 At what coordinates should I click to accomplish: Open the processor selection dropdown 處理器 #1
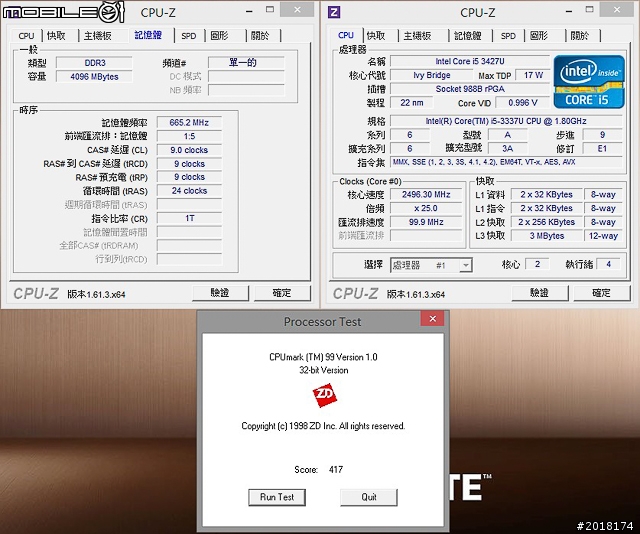[x=431, y=265]
